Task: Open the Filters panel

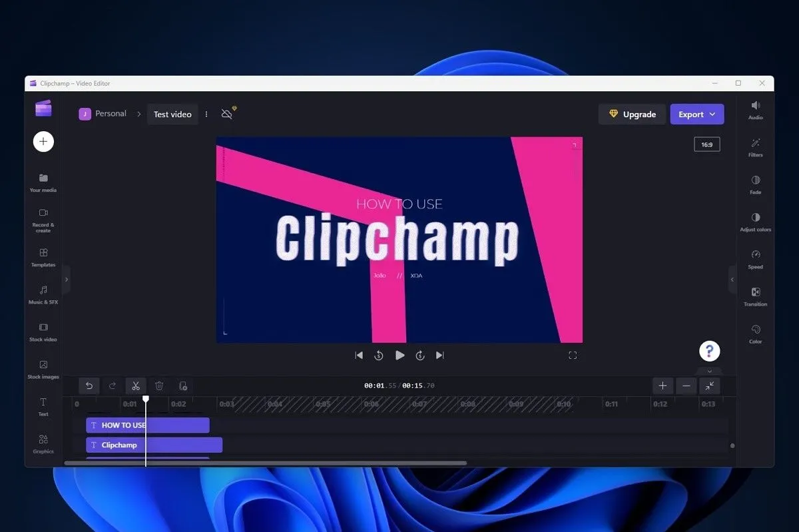Action: (755, 148)
